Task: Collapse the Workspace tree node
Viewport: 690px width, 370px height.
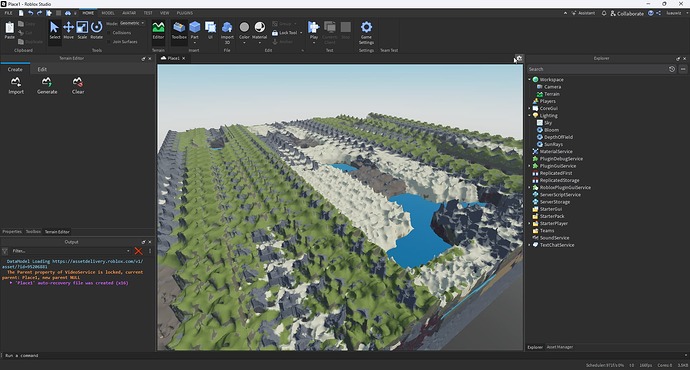Action: pos(529,80)
